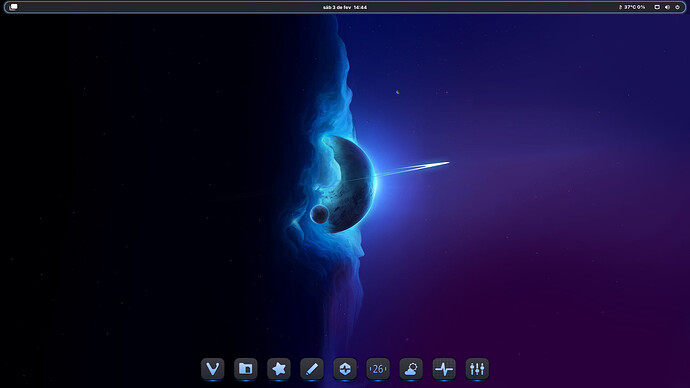Screen dimensions: 690x388
Task: Click the 37°C temperature indicator
Action: tap(630, 7)
